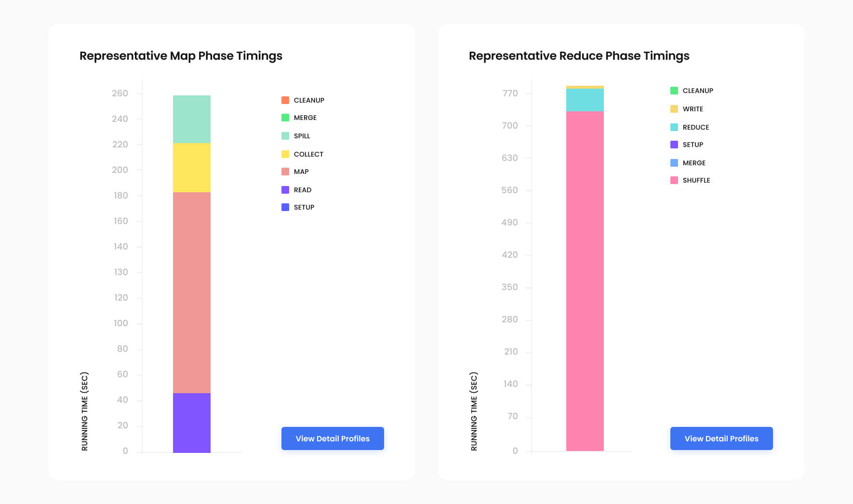Select the salmon map segment of Map bar
Viewport: 853px width, 504px height.
point(192,293)
